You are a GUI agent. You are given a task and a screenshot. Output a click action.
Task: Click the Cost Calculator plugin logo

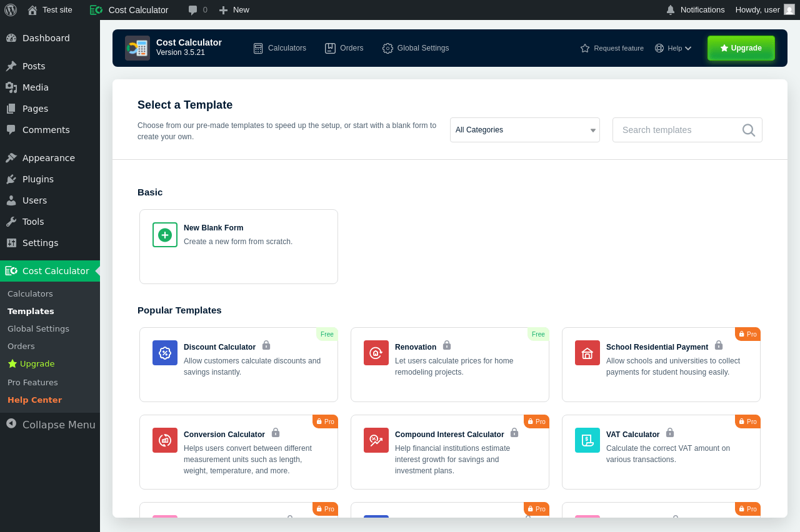[137, 48]
